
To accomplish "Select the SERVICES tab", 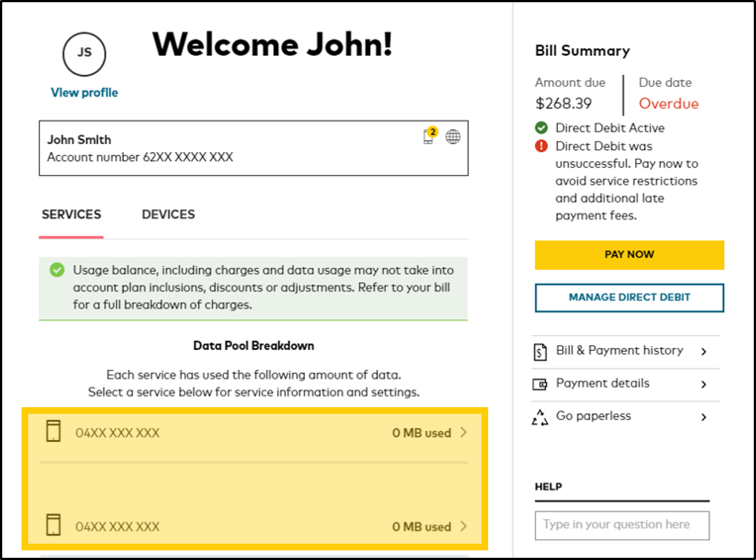I will point(71,214).
